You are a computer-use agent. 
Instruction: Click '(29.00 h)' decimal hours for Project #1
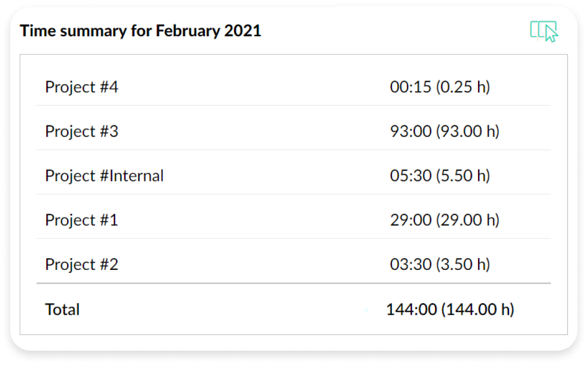point(468,220)
